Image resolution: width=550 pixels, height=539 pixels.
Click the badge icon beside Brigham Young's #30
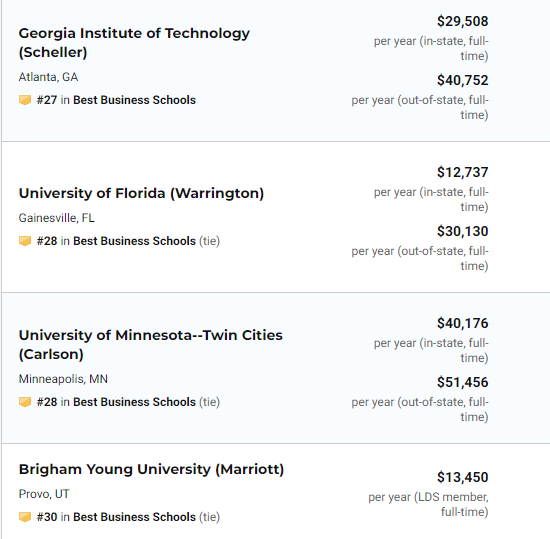pos(25,517)
